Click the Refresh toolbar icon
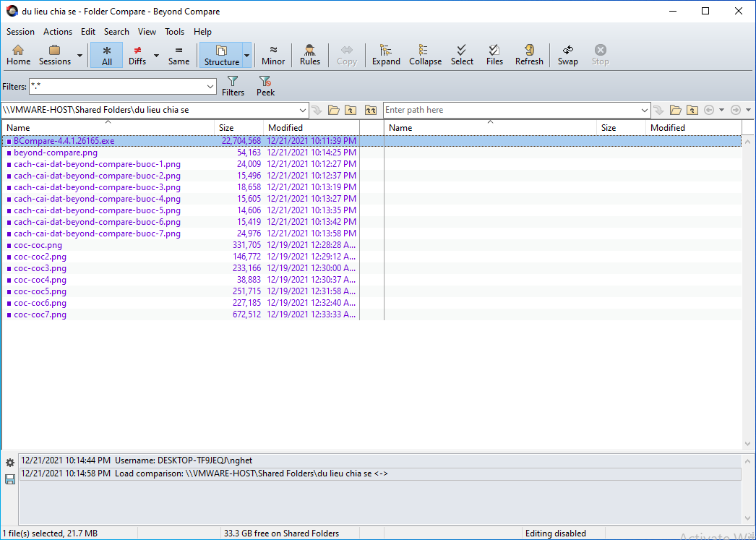 [x=529, y=55]
